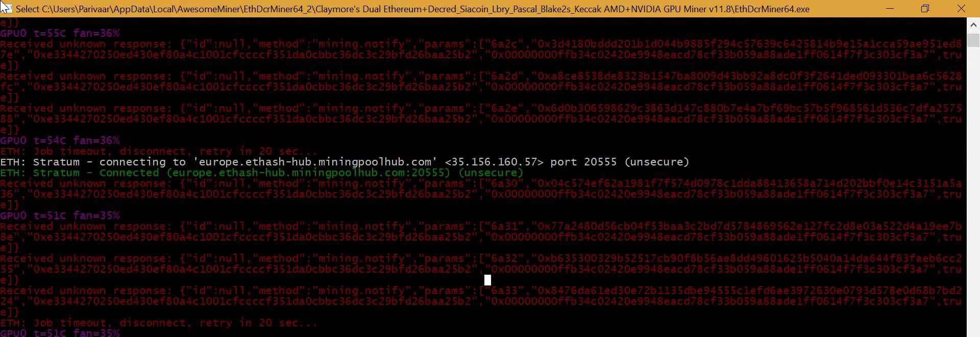Click the IP address <35.156.160.57>

(x=495, y=162)
